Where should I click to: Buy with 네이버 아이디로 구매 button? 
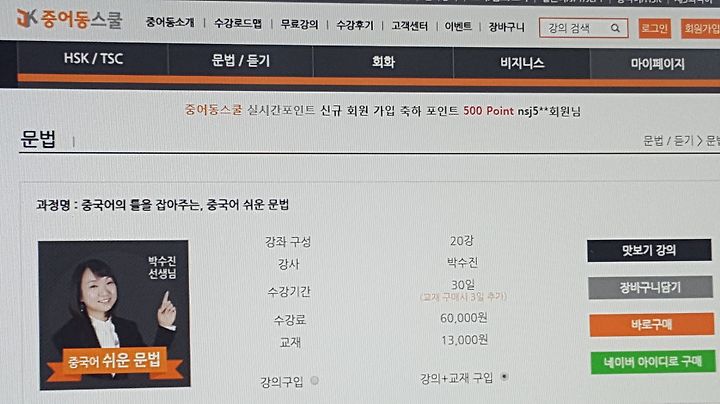tap(652, 362)
